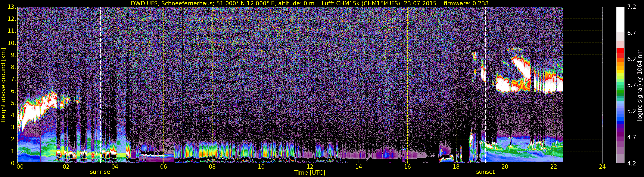Click the "14" time axis tick label
The width and height of the screenshot is (644, 177).
pos(358,167)
